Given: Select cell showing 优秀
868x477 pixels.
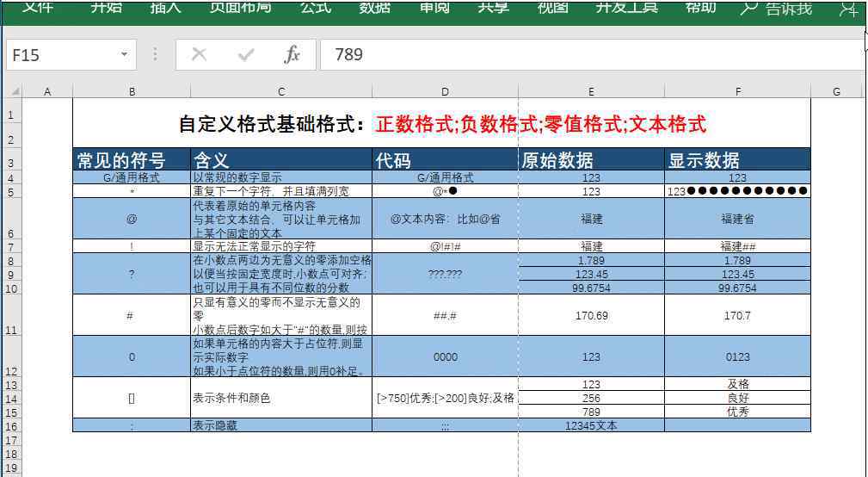Looking at the screenshot, I should point(738,412).
